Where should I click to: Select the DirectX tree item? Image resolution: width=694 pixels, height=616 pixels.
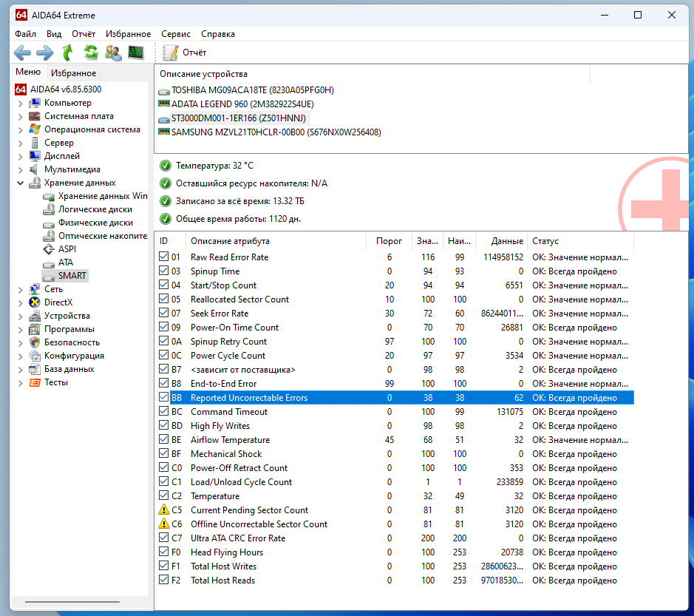tap(58, 302)
